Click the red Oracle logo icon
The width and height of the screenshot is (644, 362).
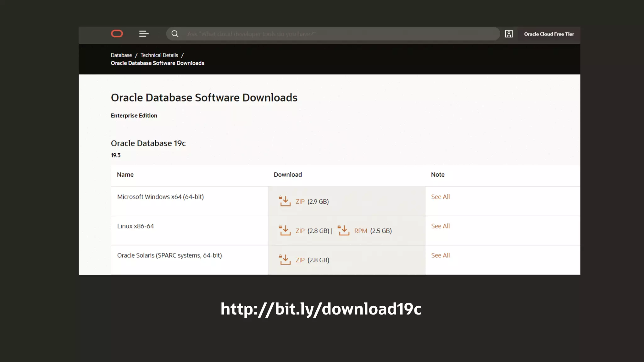[117, 34]
